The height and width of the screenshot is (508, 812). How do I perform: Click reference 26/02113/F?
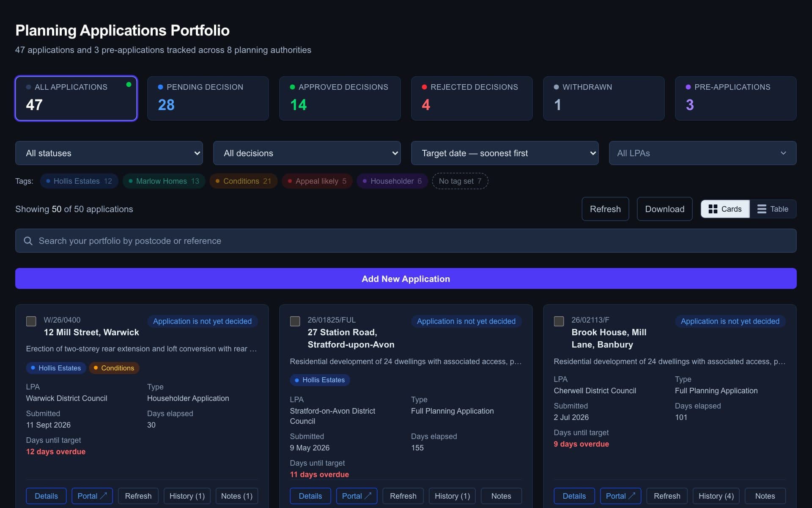(x=590, y=320)
